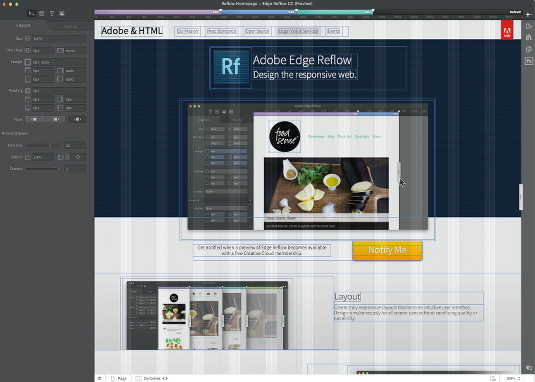Click the right padding icon
Image resolution: width=535 pixels, height=382 pixels.
click(x=60, y=99)
